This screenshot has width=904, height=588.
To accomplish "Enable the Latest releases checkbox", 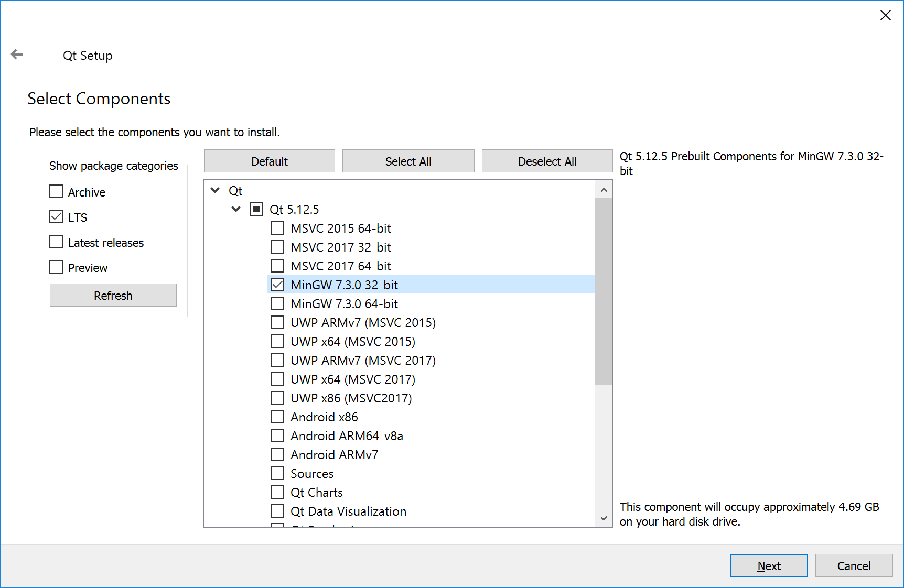I will (56, 242).
